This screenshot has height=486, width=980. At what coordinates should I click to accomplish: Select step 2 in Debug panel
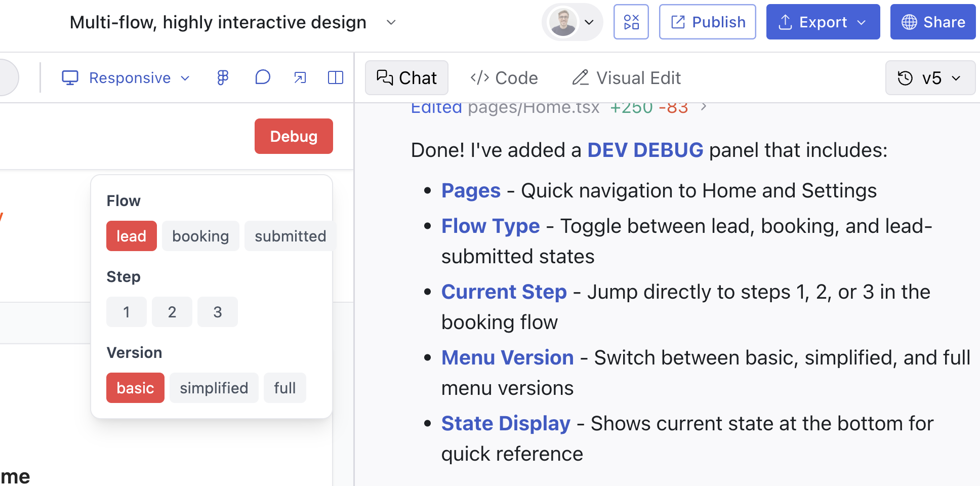[x=172, y=312]
